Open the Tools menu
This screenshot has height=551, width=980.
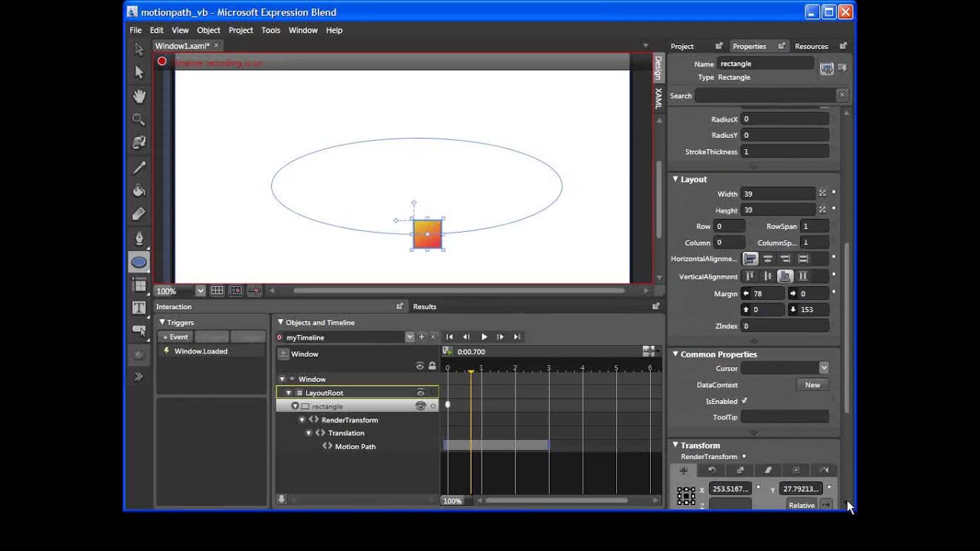270,30
